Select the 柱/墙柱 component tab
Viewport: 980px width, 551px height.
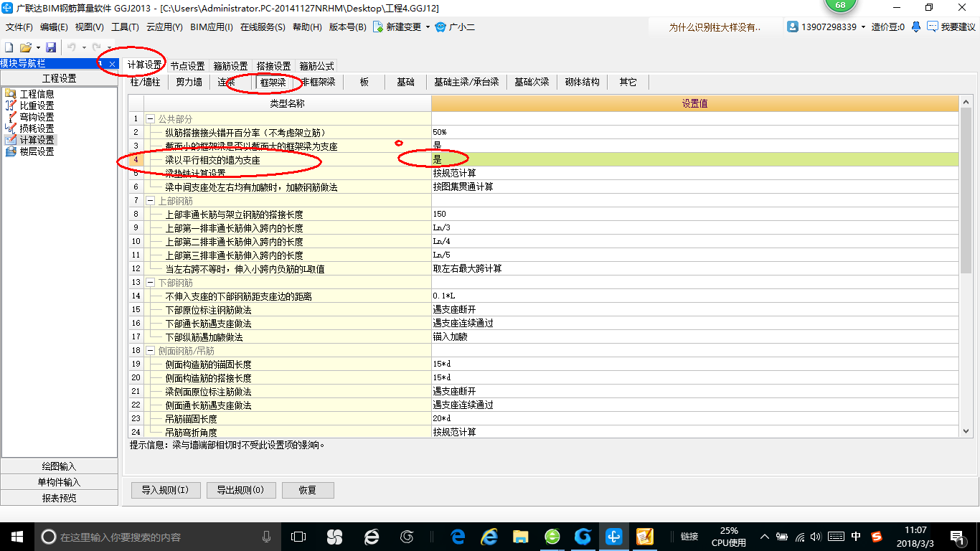146,82
